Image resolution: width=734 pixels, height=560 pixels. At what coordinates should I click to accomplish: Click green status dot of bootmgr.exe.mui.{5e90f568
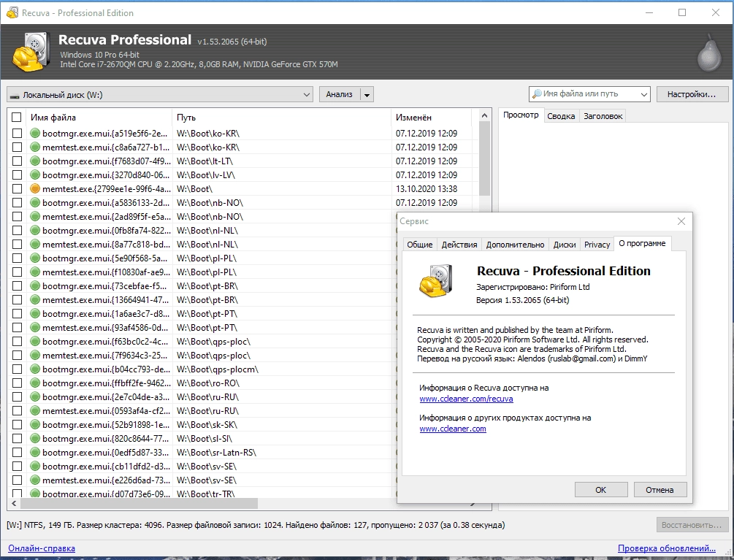point(34,258)
